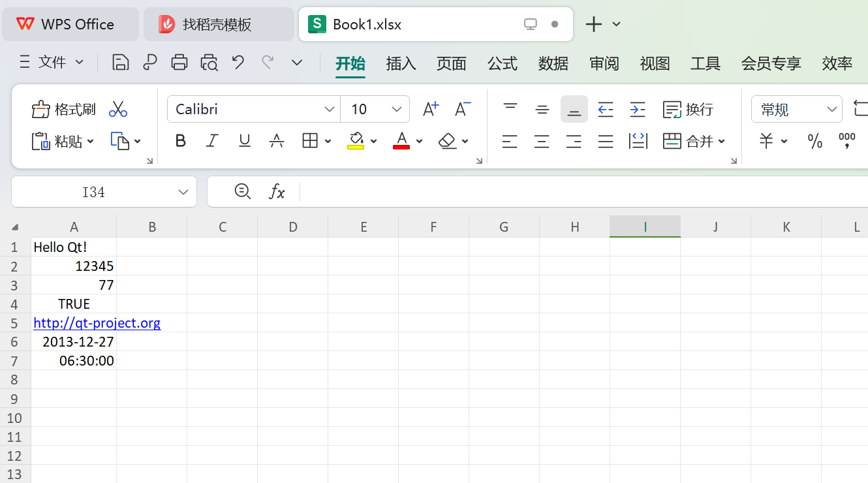Open the Name Box dropdown arrow
The width and height of the screenshot is (868, 483).
click(183, 192)
